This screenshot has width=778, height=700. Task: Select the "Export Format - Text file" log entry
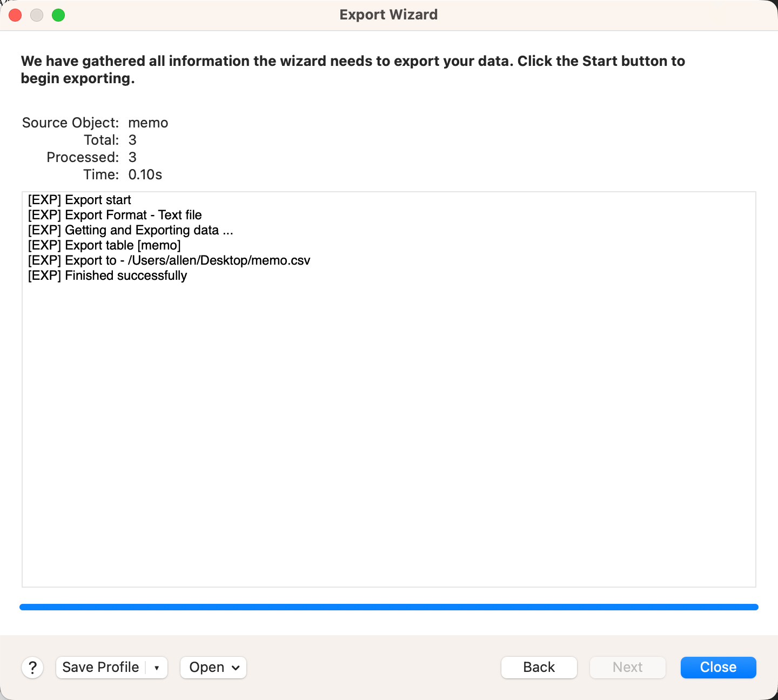(115, 215)
